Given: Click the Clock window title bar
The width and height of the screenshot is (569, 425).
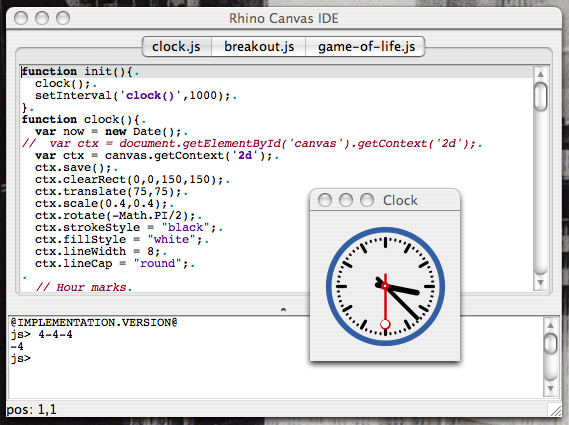Looking at the screenshot, I should tap(385, 200).
